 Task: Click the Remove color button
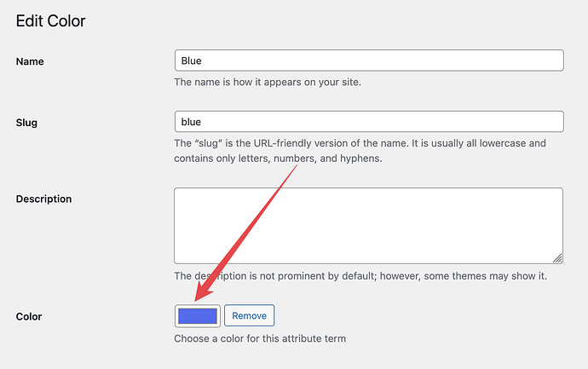pos(250,316)
